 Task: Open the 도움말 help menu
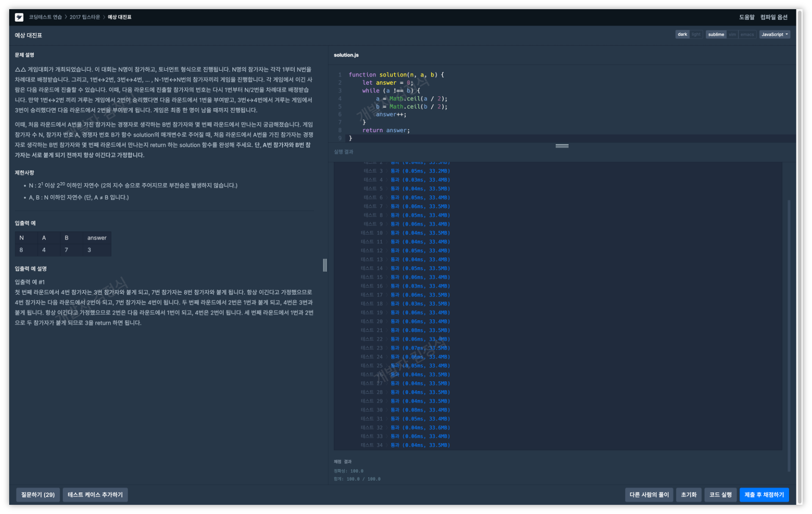(x=746, y=17)
